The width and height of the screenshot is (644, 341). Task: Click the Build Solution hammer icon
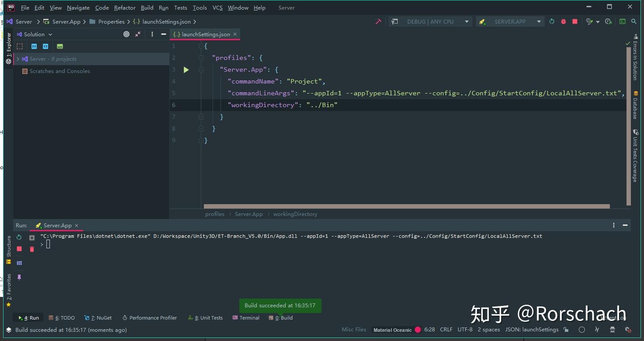point(378,21)
